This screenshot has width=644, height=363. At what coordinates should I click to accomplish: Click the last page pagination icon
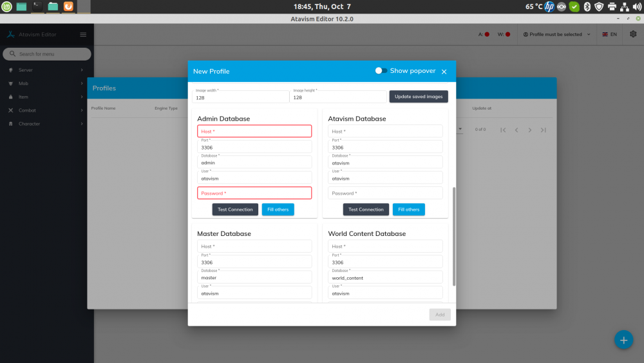(x=544, y=130)
